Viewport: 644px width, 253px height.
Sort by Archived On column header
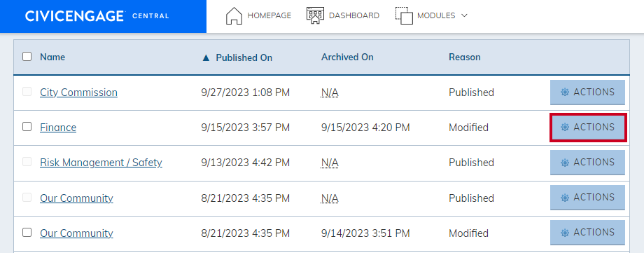(347, 57)
